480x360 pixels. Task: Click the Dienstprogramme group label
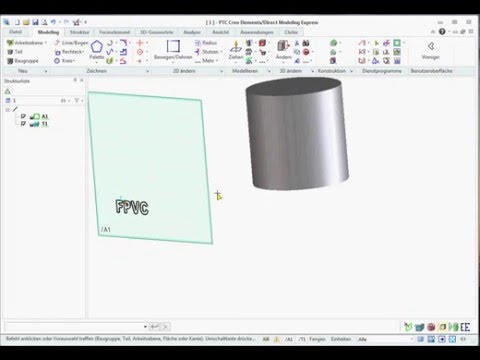click(x=382, y=71)
